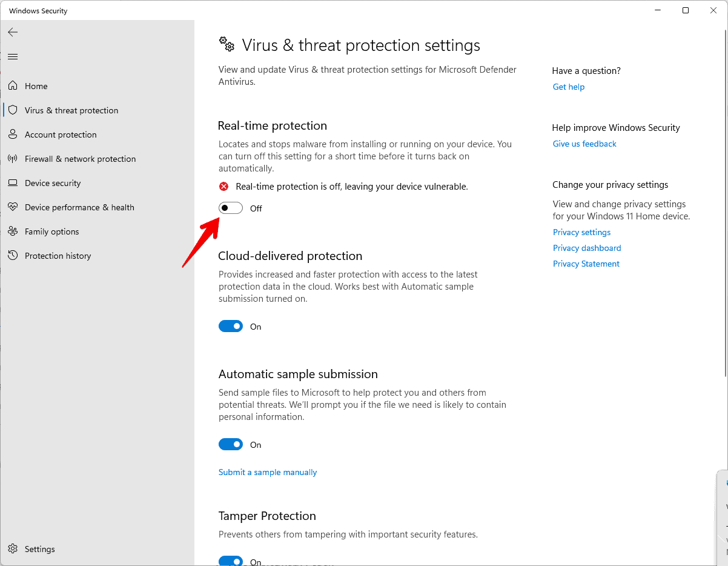The image size is (728, 566).
Task: Select Virus & threat protection in sidebar
Action: [71, 110]
